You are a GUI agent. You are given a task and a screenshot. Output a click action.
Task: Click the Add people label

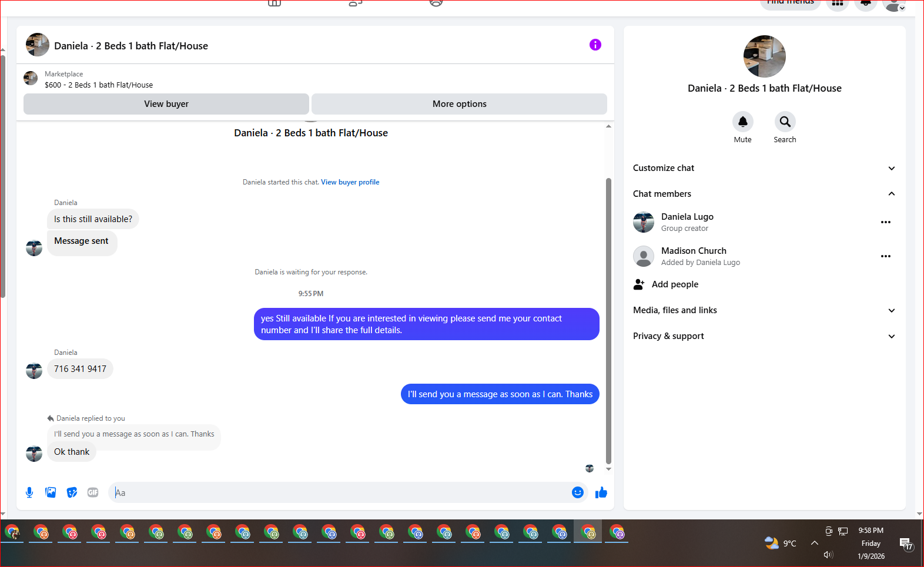pyautogui.click(x=675, y=284)
